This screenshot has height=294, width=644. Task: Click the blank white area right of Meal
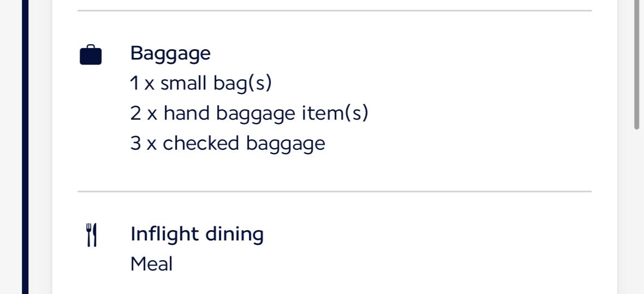pyautogui.click(x=382, y=264)
